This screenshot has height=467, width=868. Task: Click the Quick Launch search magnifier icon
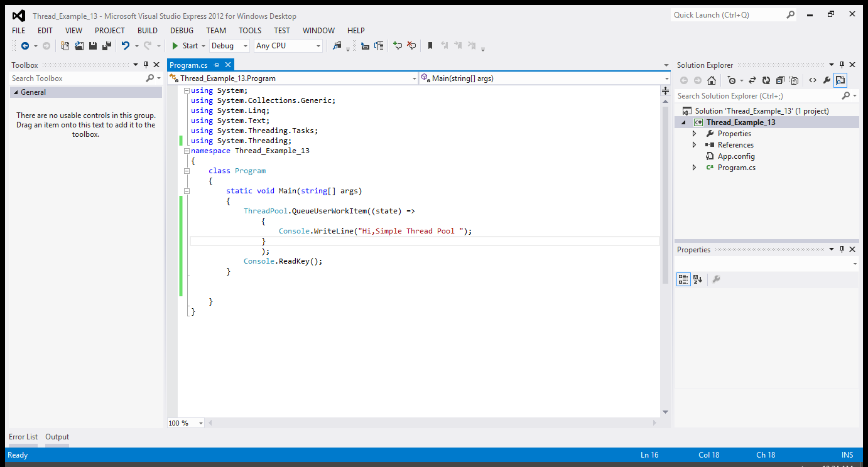pyautogui.click(x=791, y=14)
